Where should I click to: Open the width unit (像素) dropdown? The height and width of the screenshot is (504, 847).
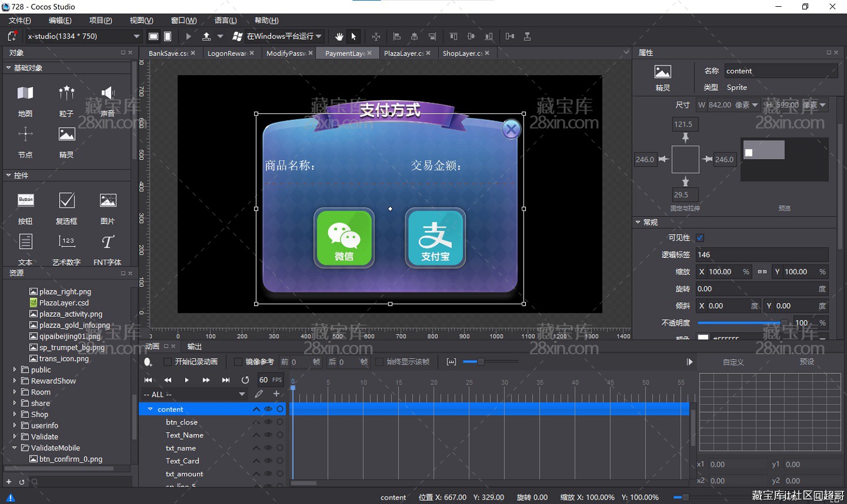point(755,105)
